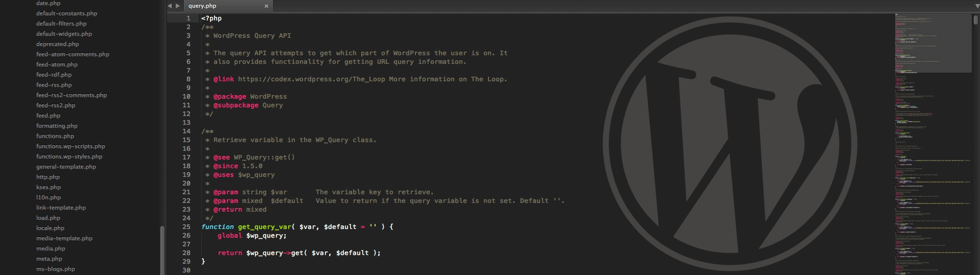This screenshot has height=275, width=980.
Task: Open feed-atom.php file
Action: click(57, 64)
